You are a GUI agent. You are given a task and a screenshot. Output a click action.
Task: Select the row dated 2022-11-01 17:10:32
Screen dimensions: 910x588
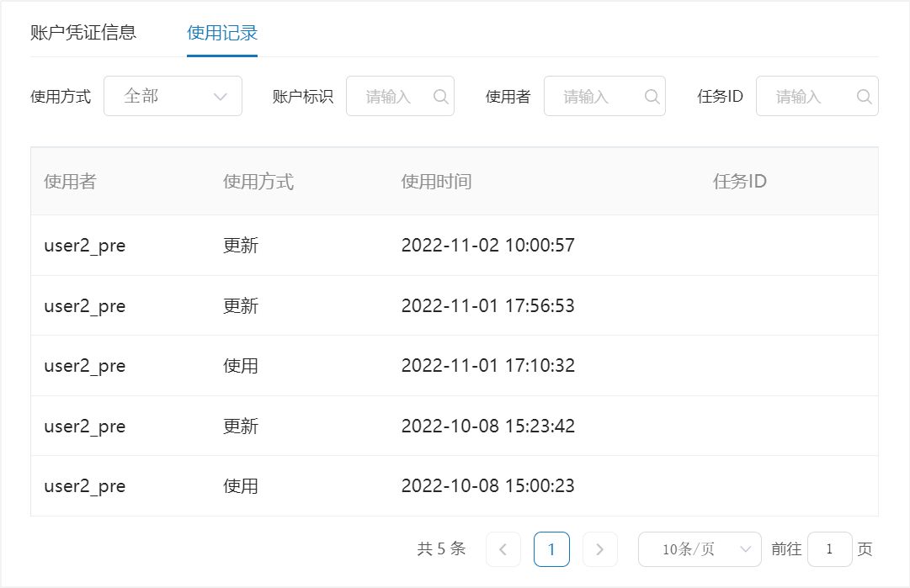tap(454, 366)
